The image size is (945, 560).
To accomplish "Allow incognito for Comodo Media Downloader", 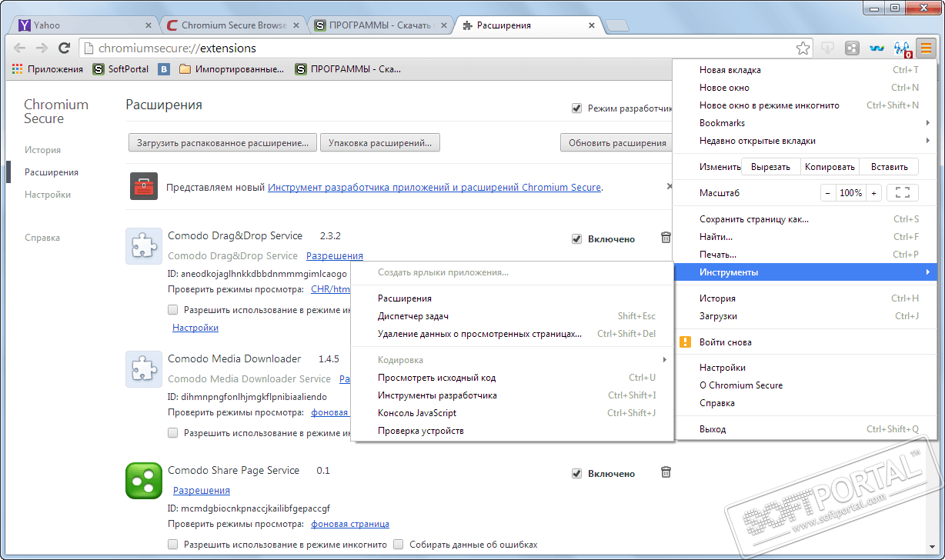I will pos(173,433).
